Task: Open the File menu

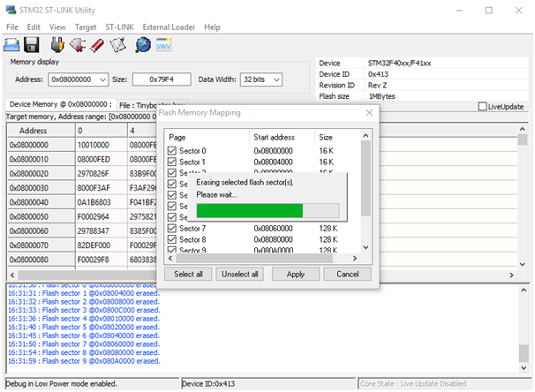Action: coord(12,27)
